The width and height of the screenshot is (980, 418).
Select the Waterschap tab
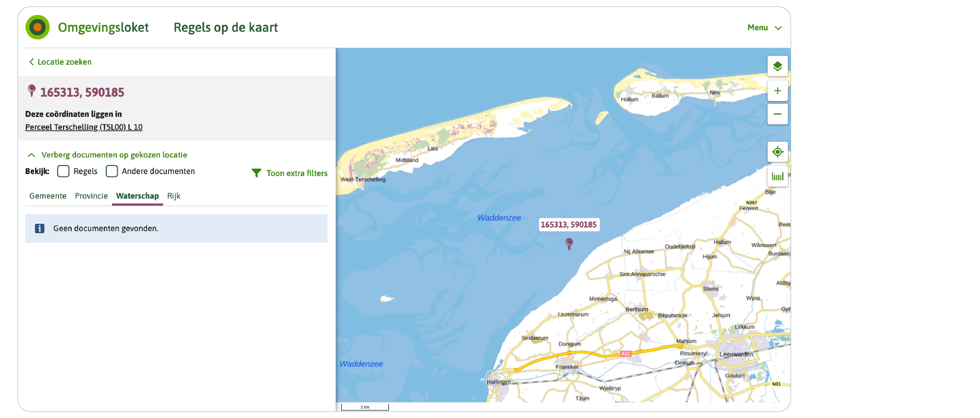coord(137,196)
